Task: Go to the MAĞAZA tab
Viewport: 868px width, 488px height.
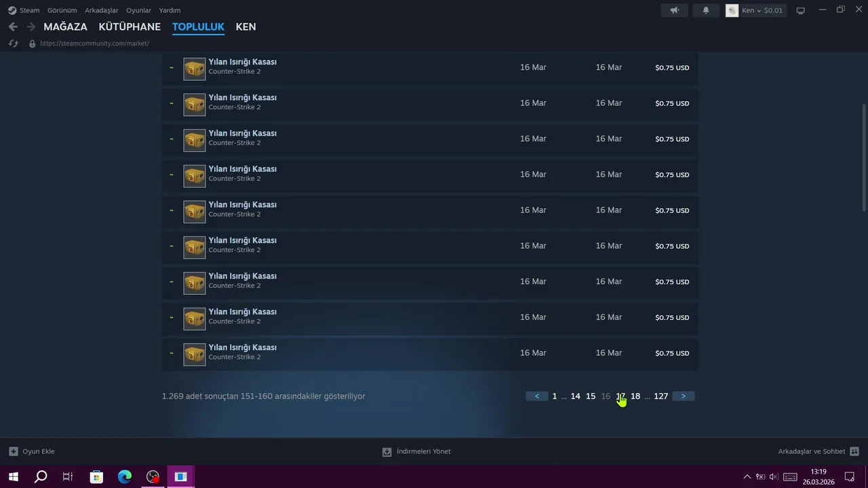Action: coord(66,27)
